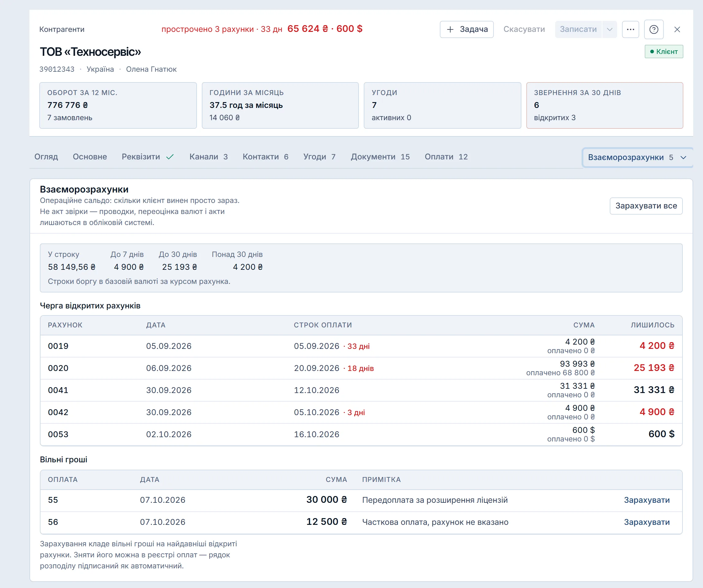
Task: Click the Строк оплати column header
Action: tap(323, 325)
